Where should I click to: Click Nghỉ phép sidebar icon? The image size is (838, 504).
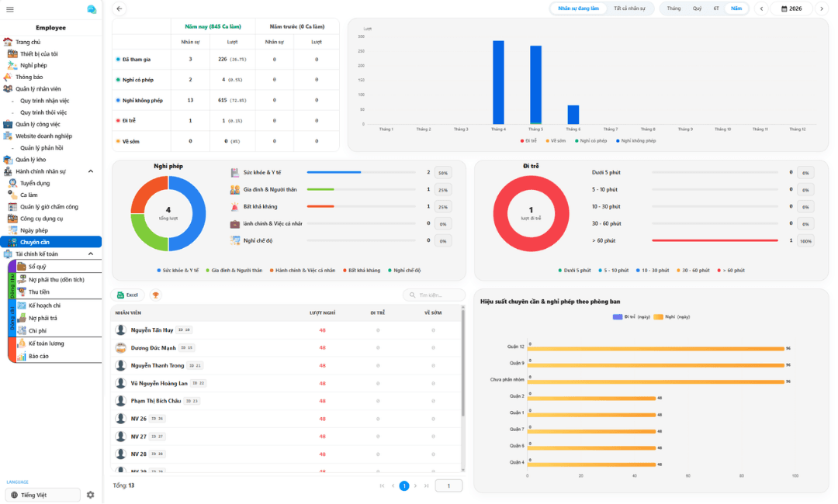pos(12,65)
